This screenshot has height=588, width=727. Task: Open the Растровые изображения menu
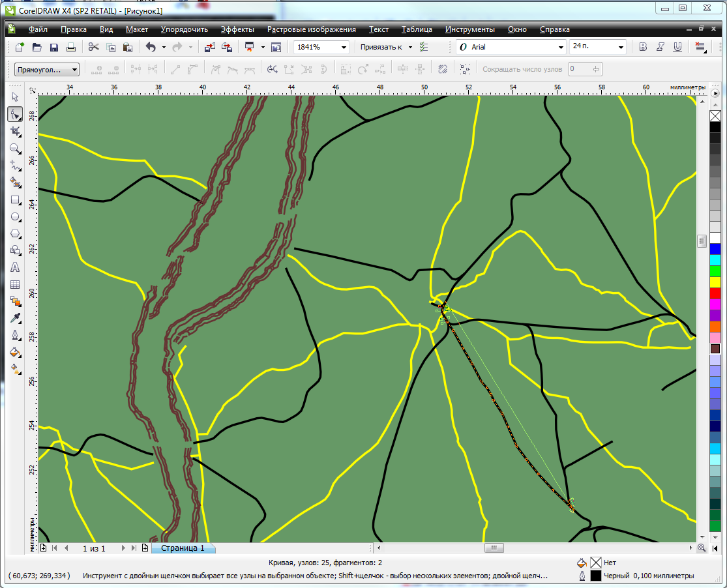312,29
